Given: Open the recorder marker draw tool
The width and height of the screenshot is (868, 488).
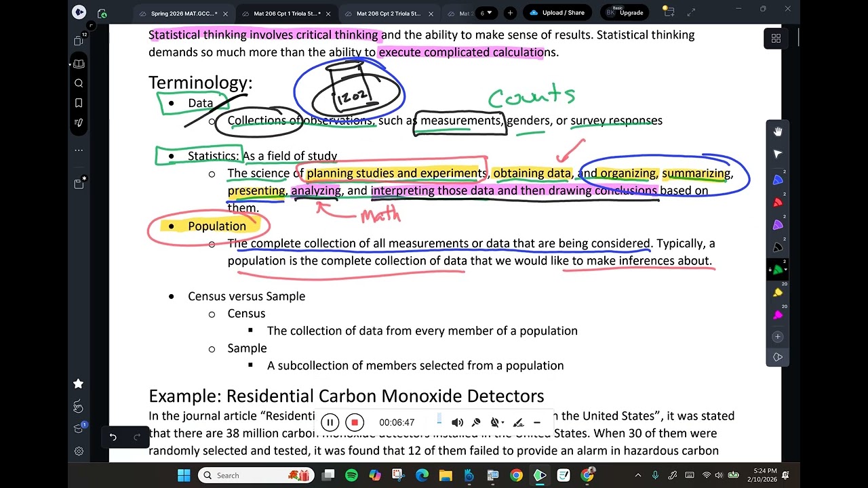Looking at the screenshot, I should 518,422.
